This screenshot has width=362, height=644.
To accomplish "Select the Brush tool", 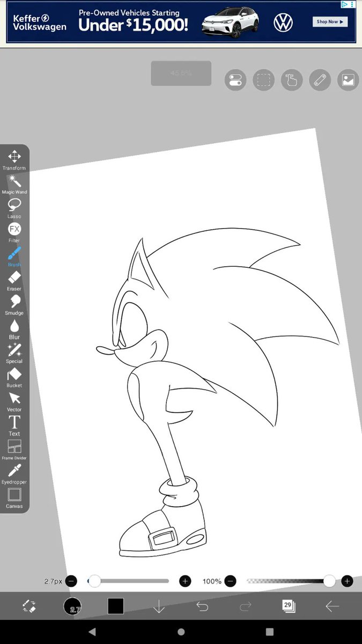I will click(x=14, y=257).
